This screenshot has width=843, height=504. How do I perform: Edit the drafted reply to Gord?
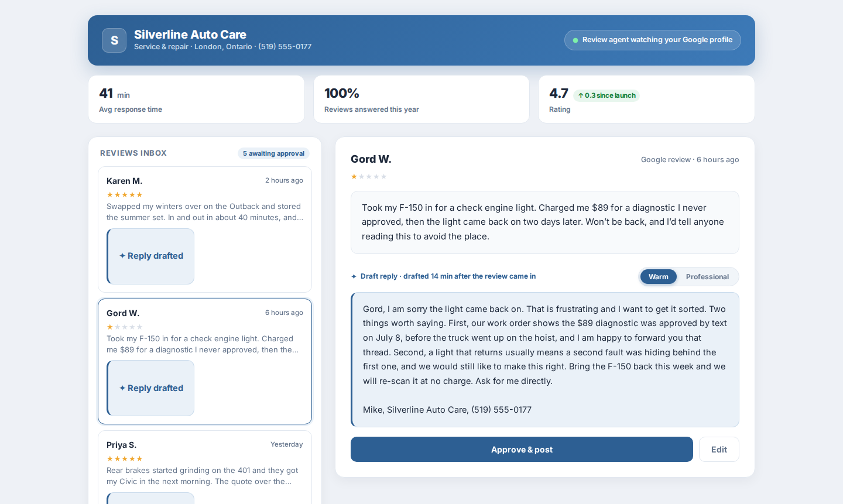[x=719, y=450]
